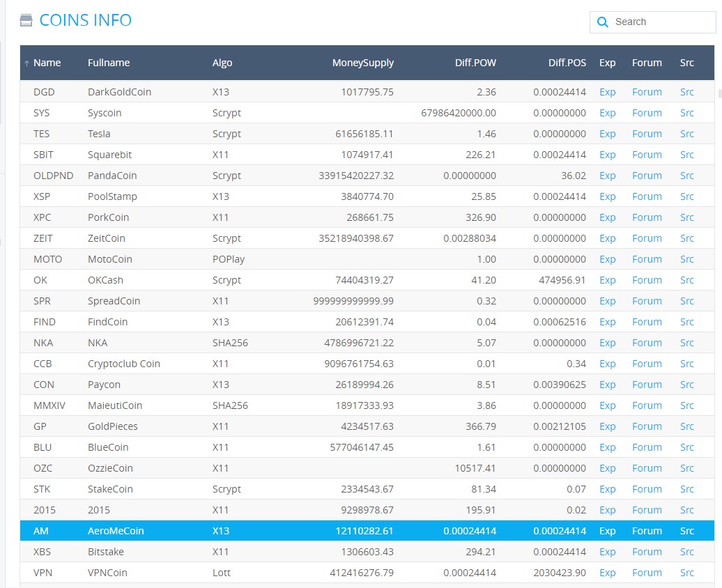Click NKA's SHA256 algo cell
Screen dimensions: 722x588
click(230, 343)
